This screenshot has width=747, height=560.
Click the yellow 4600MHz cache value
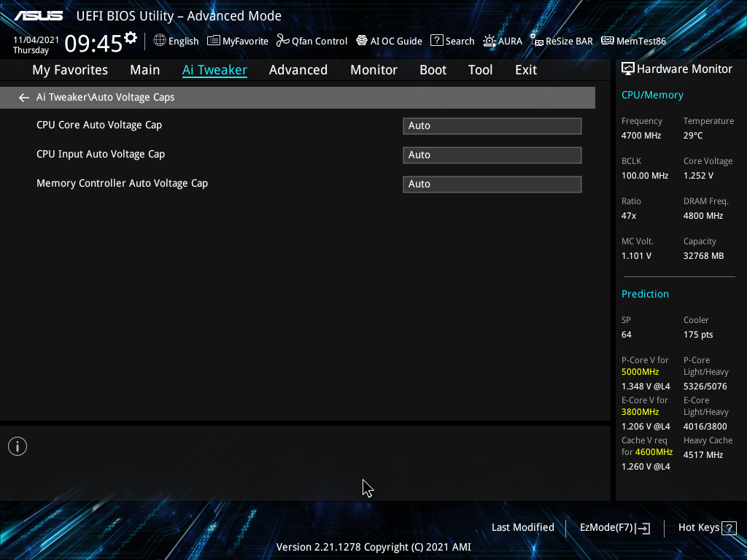[x=654, y=452]
